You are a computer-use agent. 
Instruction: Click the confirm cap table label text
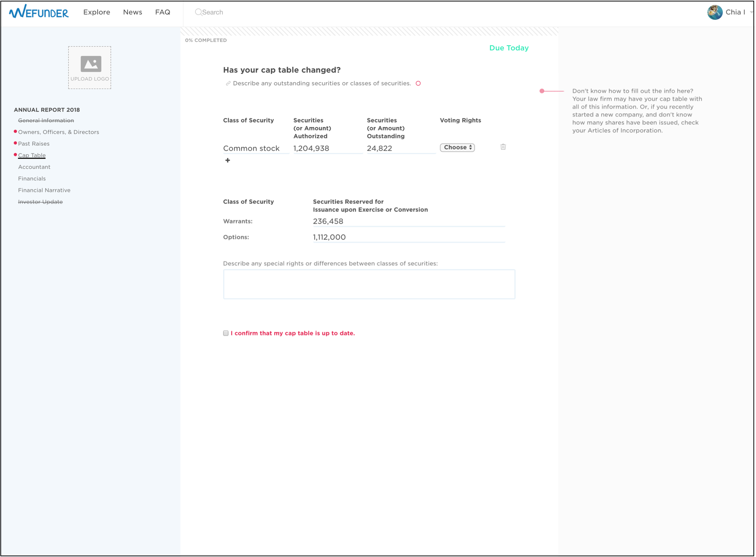click(293, 333)
